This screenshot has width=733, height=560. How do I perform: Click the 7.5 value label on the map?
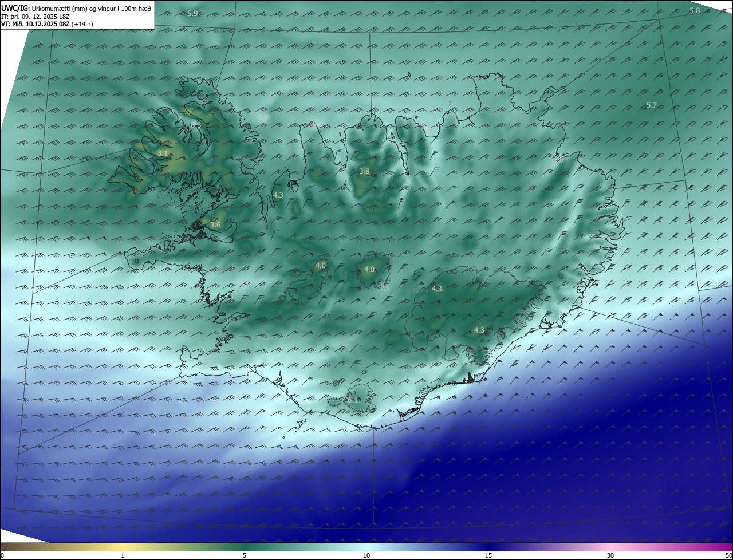pos(385,289)
